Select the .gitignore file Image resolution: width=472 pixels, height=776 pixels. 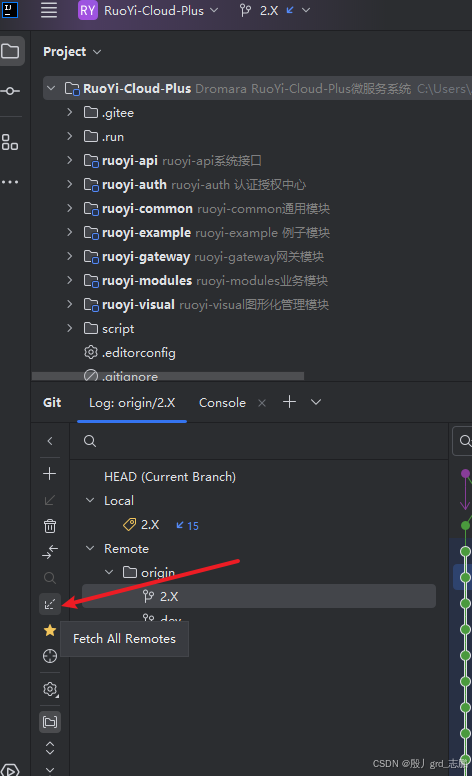pyautogui.click(x=120, y=376)
